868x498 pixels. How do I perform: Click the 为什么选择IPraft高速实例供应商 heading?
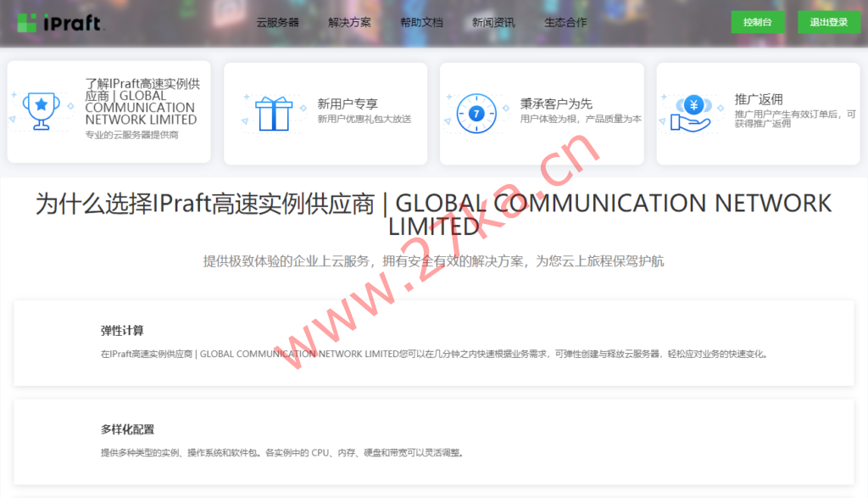point(433,215)
